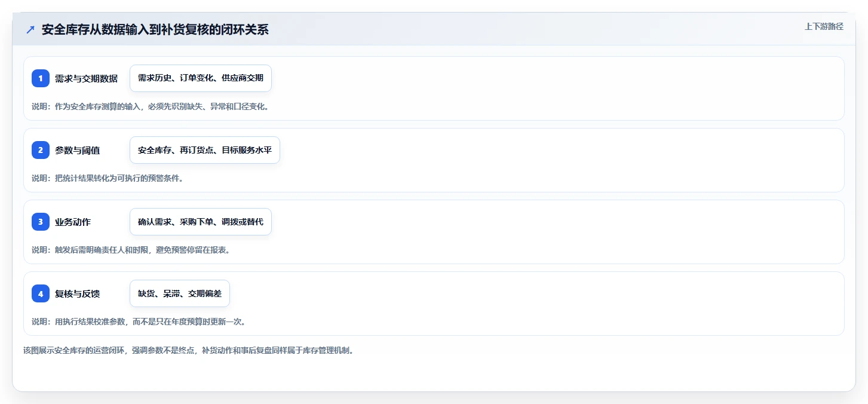868x404 pixels.
Task: Click step number 4 badge
Action: point(41,293)
